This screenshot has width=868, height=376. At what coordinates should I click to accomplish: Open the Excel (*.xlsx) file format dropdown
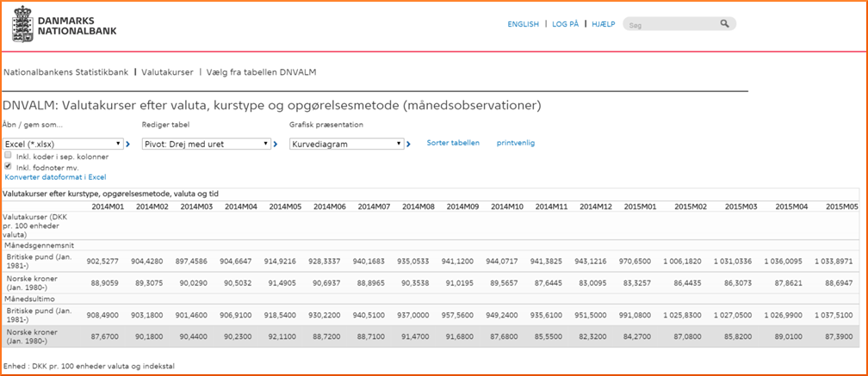(x=63, y=144)
